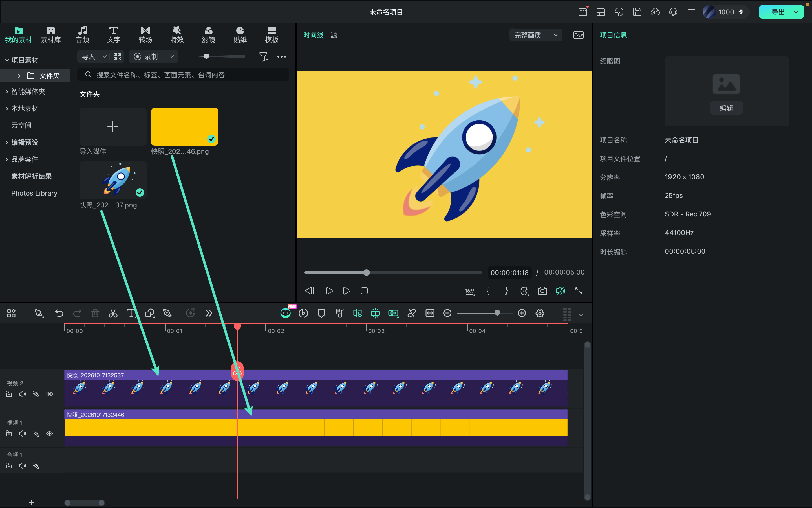Screen dimensions: 812x508
Task: Click the 编辑 thumbnail edit button
Action: (x=727, y=108)
